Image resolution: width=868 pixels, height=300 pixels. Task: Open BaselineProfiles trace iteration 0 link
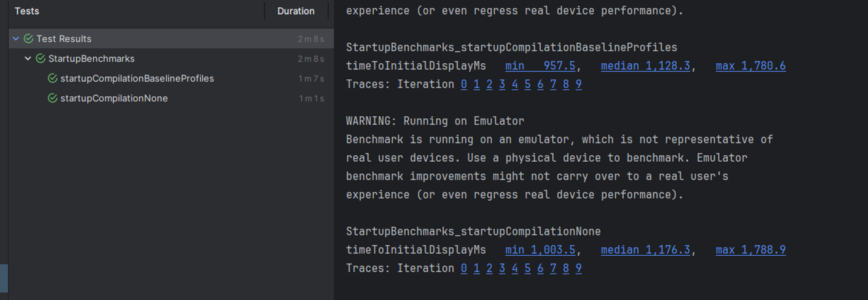(x=464, y=85)
